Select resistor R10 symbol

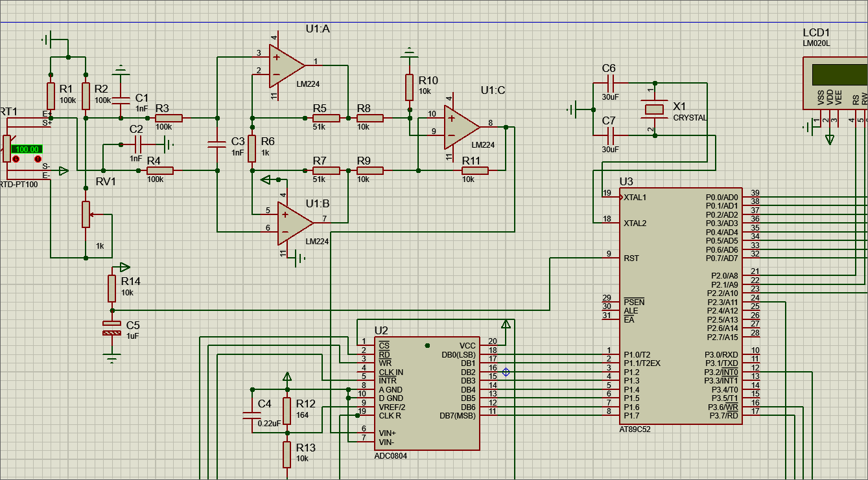tap(410, 87)
